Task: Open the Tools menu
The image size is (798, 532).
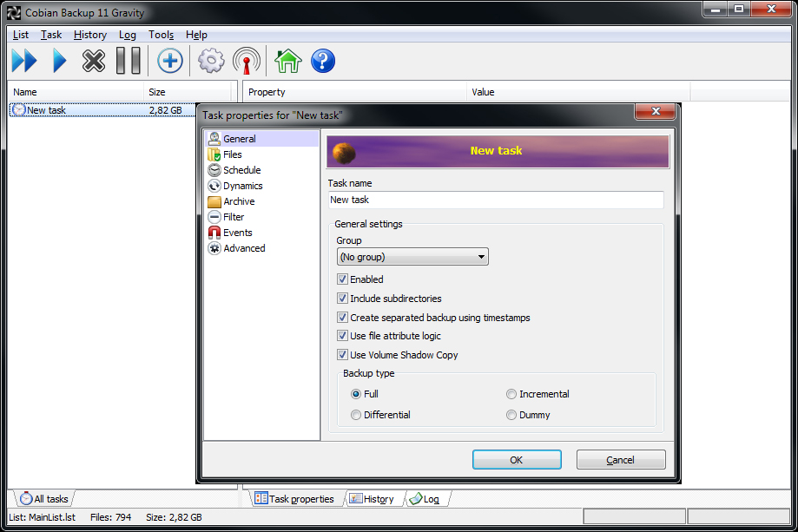Action: [x=161, y=35]
